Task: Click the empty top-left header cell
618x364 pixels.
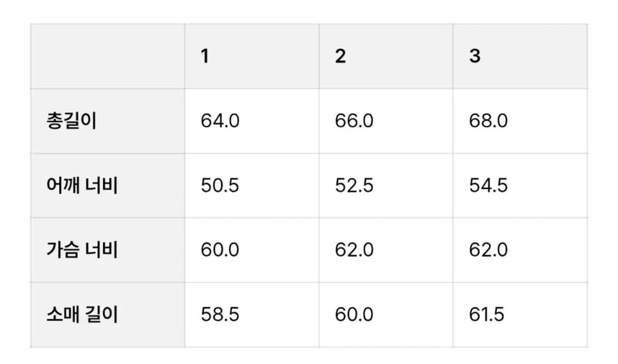Action: click(108, 56)
